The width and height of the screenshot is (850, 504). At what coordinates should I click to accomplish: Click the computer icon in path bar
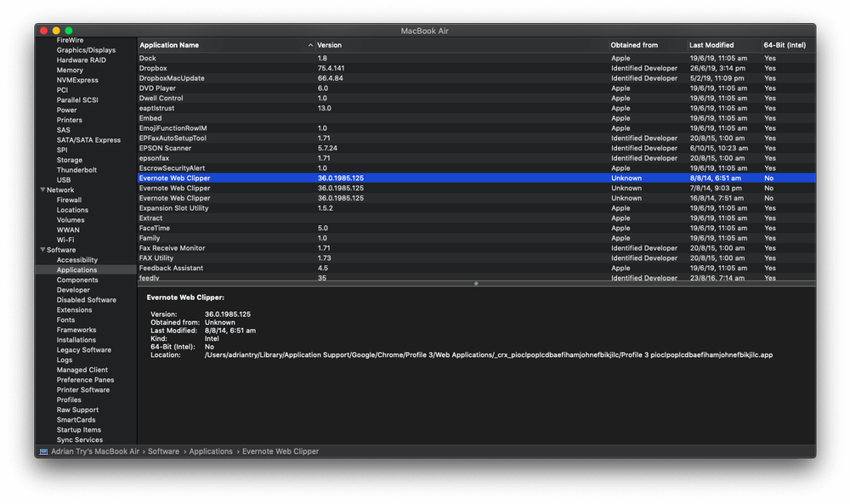point(43,451)
